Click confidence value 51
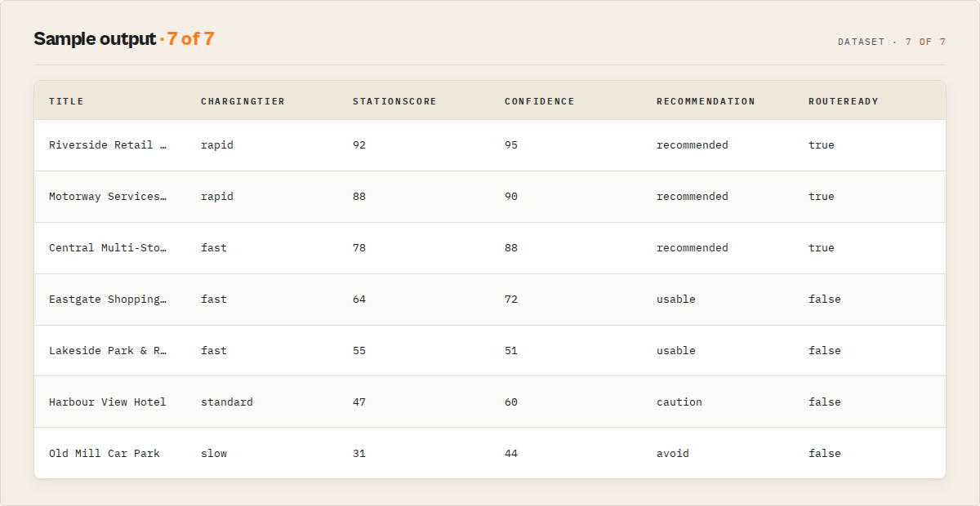Viewport: 980px width, 506px height. coord(511,351)
